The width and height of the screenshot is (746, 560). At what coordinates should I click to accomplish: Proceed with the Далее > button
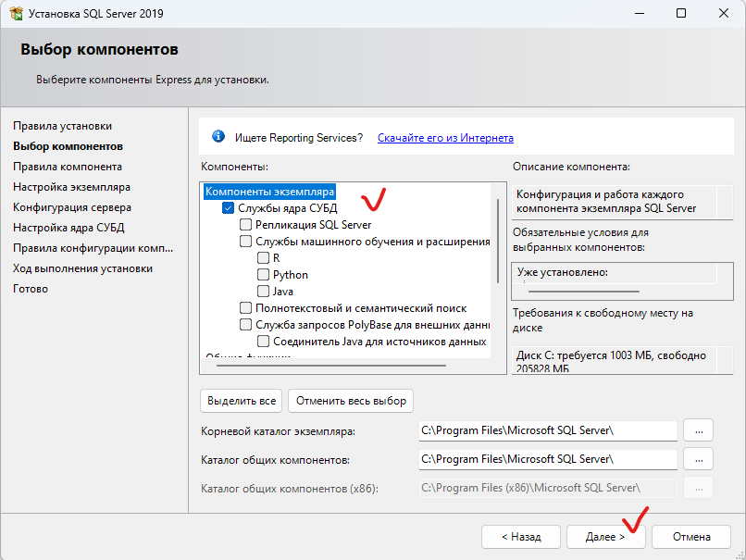(x=605, y=537)
